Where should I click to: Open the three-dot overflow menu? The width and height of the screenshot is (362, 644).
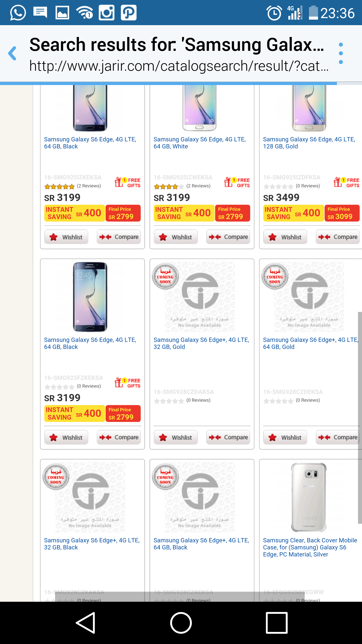tap(341, 53)
